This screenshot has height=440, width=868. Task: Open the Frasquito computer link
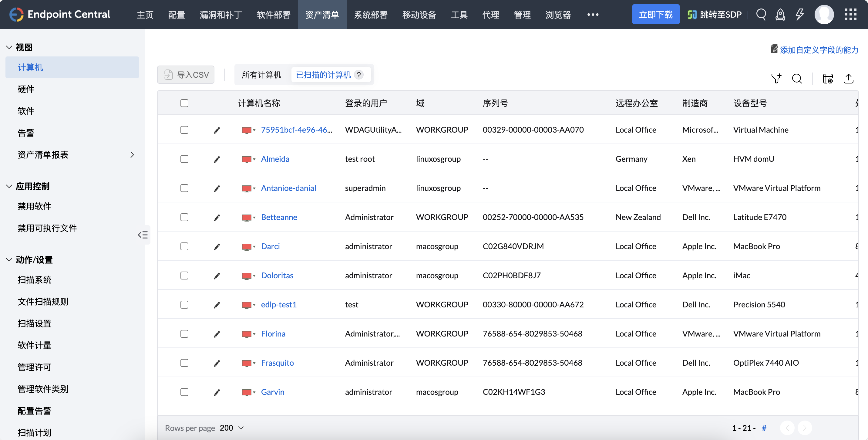coord(277,363)
